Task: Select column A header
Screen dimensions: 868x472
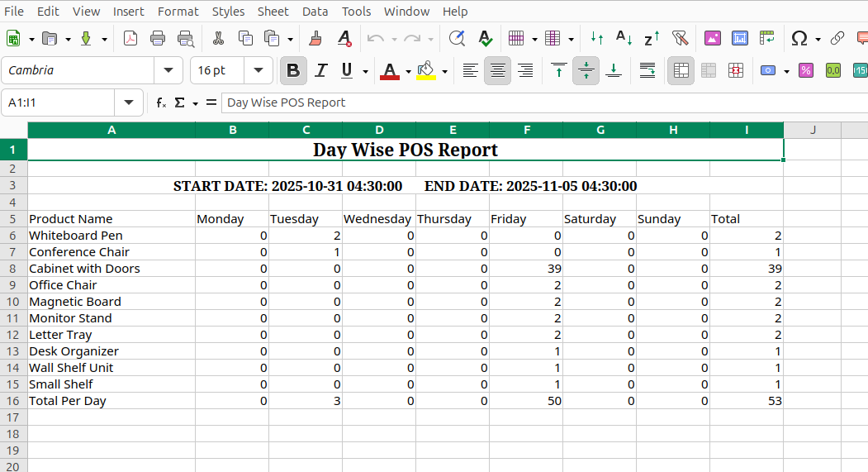Action: [111, 130]
